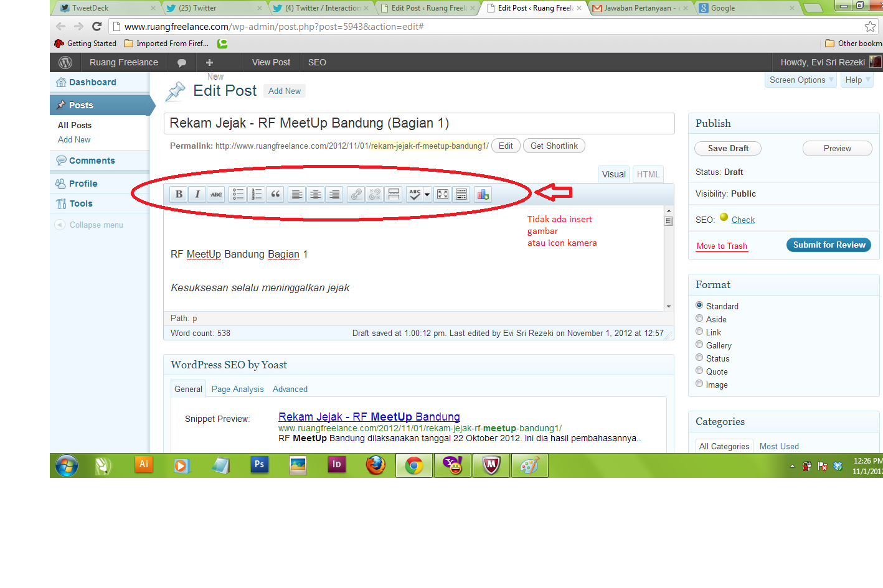
Task: Expand the Help panel
Action: click(x=857, y=80)
